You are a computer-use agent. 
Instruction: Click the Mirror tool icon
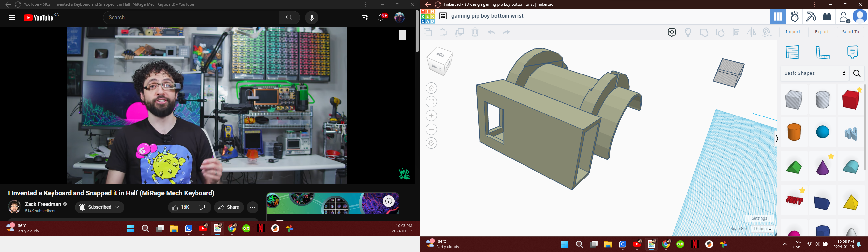pos(752,32)
